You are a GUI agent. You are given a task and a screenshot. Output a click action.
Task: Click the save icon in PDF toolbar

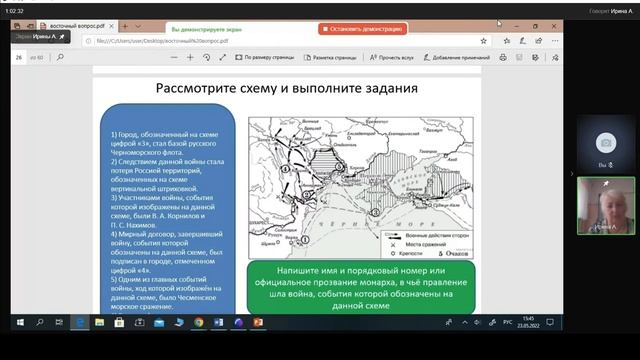point(519,58)
